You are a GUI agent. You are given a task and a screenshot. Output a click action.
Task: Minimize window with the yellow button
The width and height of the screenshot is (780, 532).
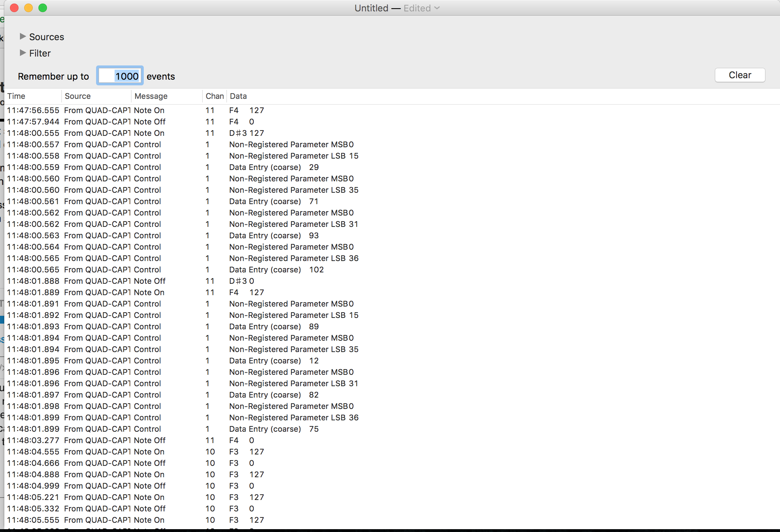click(x=28, y=8)
